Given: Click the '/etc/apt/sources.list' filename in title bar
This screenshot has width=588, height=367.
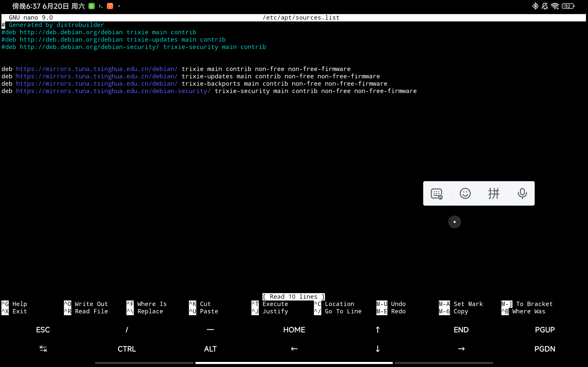Looking at the screenshot, I should [x=301, y=18].
